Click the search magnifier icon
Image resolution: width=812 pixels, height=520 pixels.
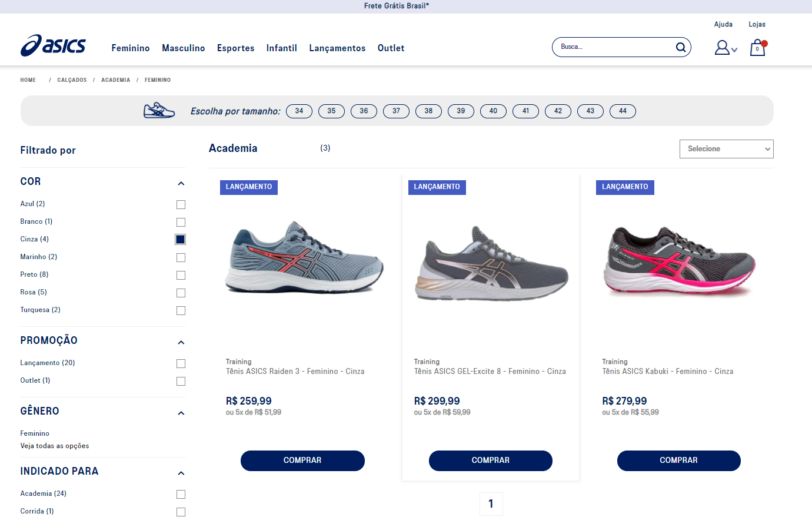click(681, 47)
